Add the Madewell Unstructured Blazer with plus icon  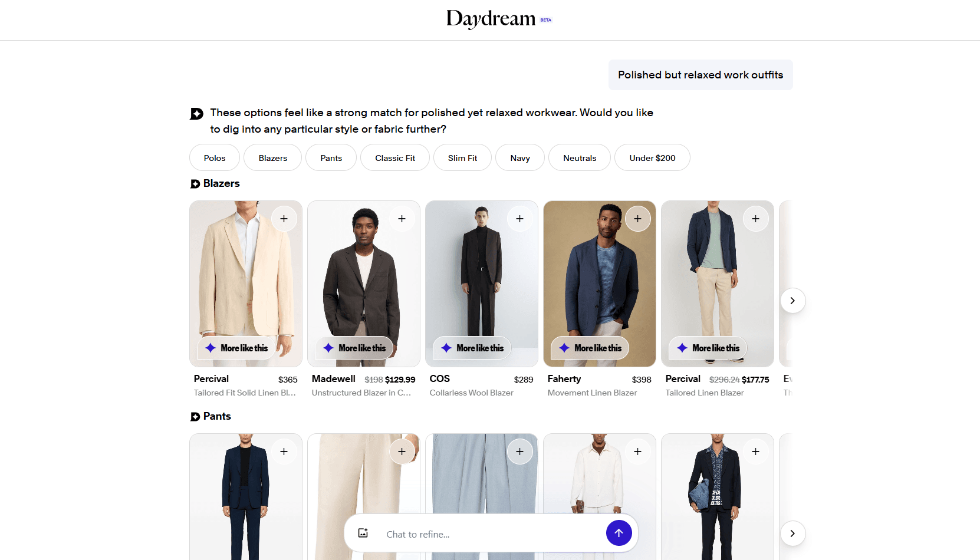(402, 219)
